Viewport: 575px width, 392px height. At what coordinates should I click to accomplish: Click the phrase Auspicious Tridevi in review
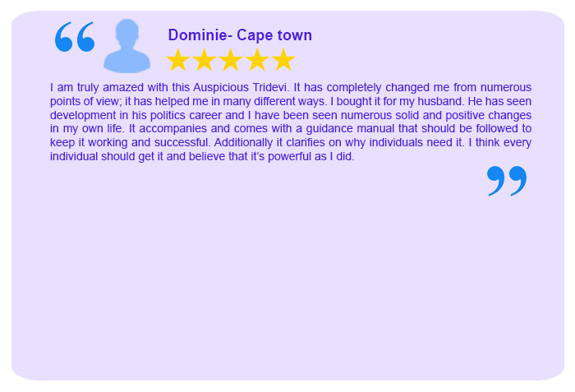pos(241,87)
